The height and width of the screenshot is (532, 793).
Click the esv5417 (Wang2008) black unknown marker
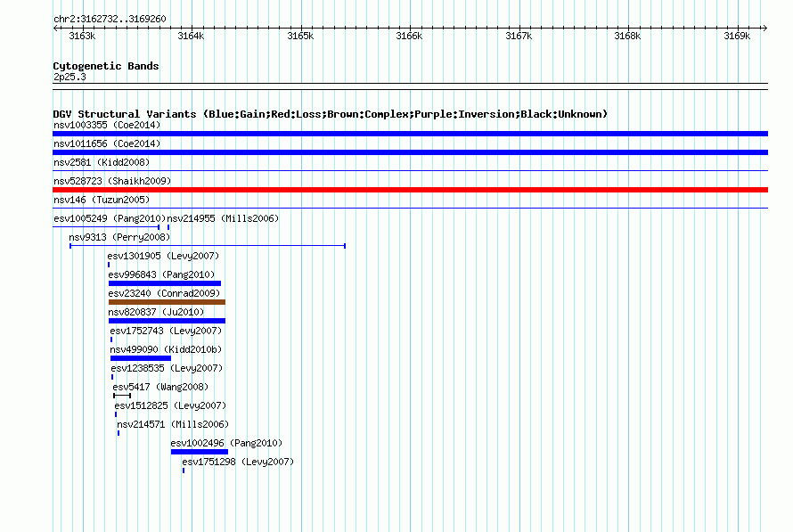122,396
